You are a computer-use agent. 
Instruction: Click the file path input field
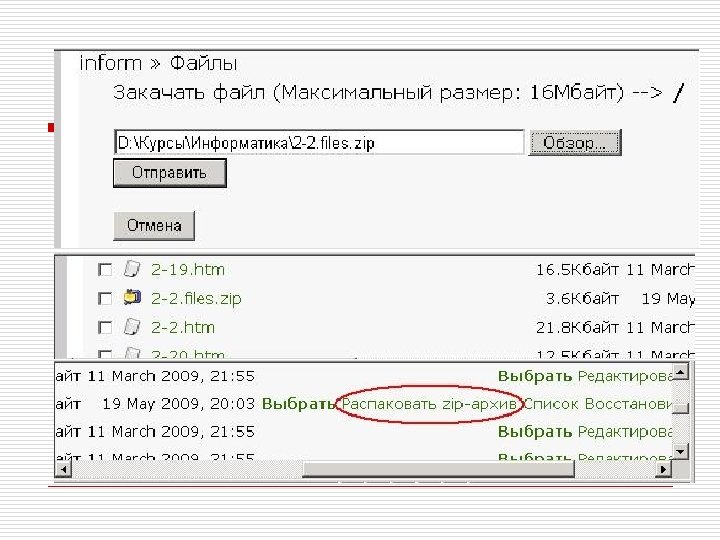coord(319,142)
